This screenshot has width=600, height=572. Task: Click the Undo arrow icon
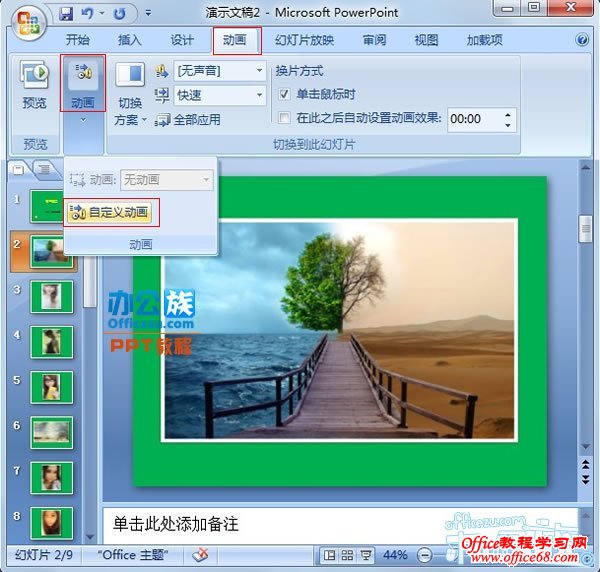click(x=88, y=14)
